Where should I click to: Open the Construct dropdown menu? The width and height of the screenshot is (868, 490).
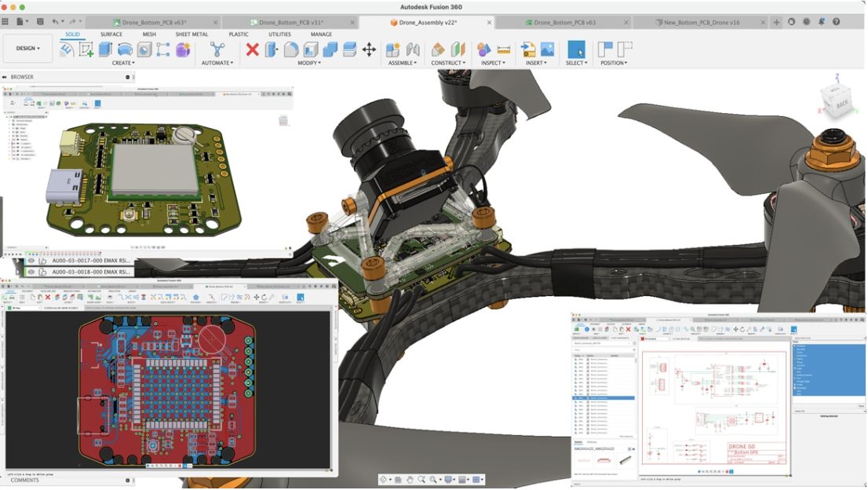448,63
